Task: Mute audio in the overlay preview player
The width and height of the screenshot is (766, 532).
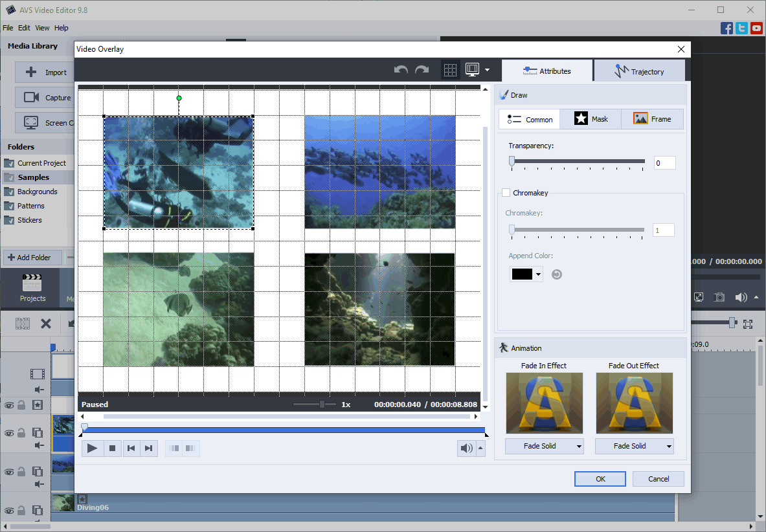Action: tap(466, 448)
